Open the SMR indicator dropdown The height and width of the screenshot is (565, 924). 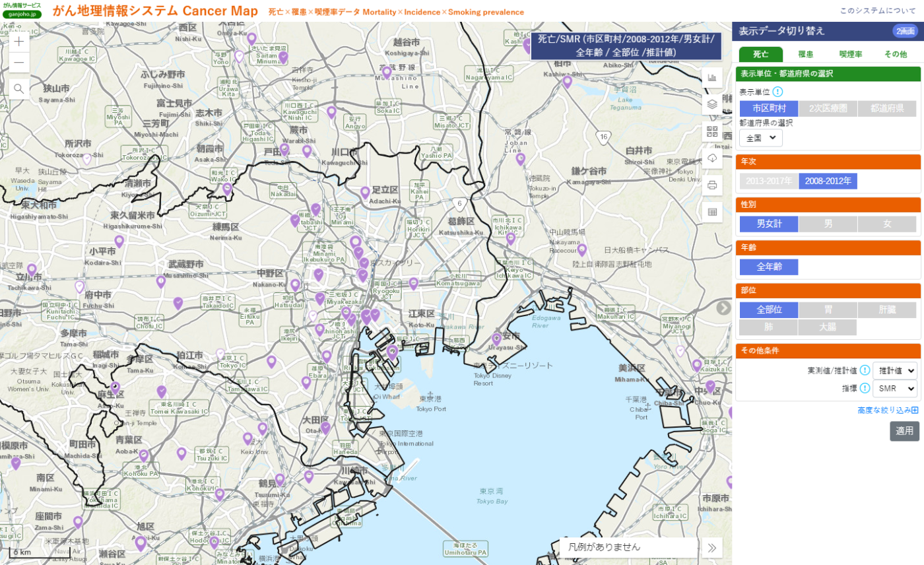pyautogui.click(x=894, y=388)
